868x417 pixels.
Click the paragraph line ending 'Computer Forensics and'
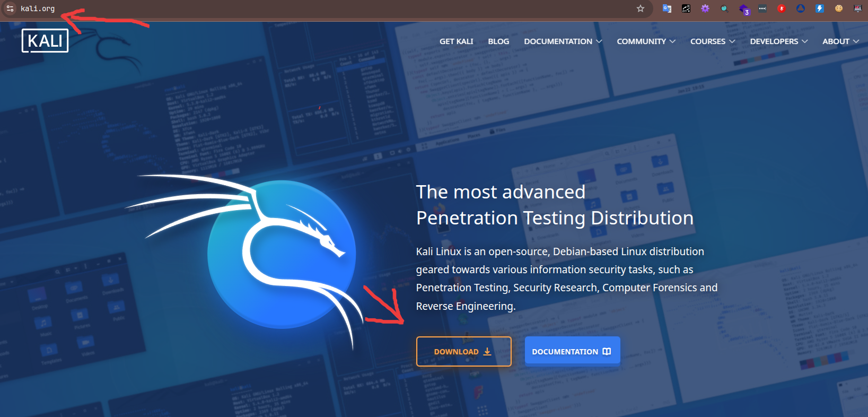(567, 288)
